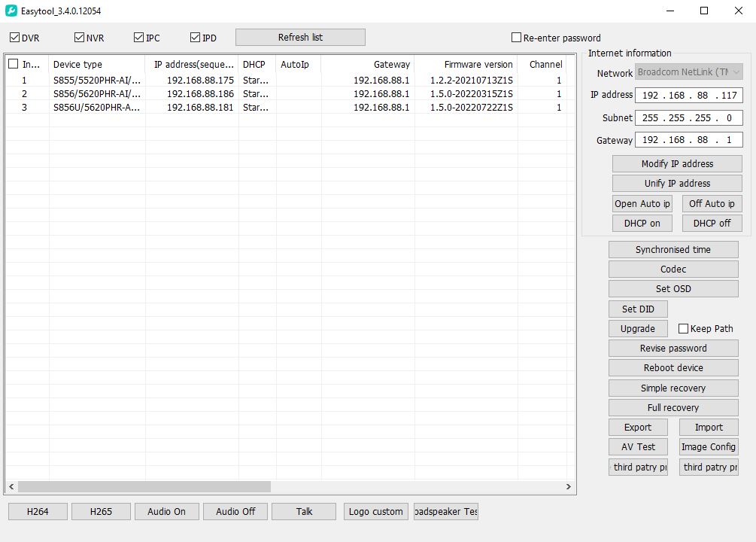Image resolution: width=756 pixels, height=542 pixels.
Task: Disable the IPC filter checkbox
Action: (x=138, y=38)
